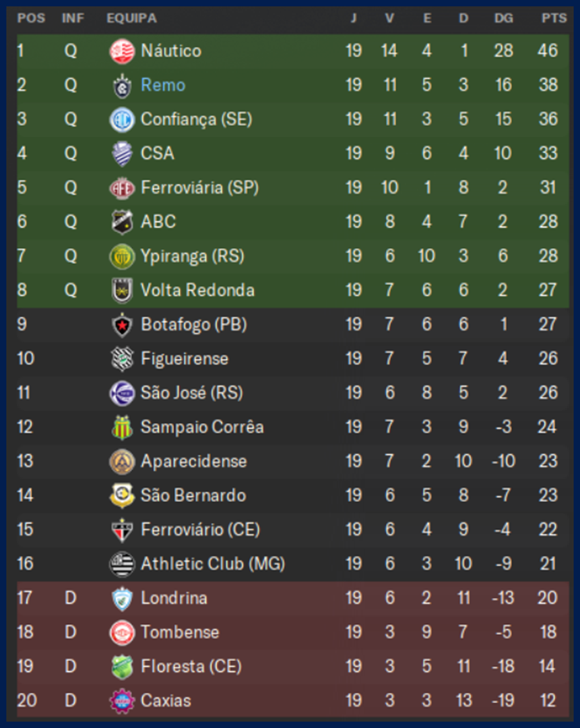580x728 pixels.
Task: Sort by EQUIPA column header
Action: [x=131, y=18]
